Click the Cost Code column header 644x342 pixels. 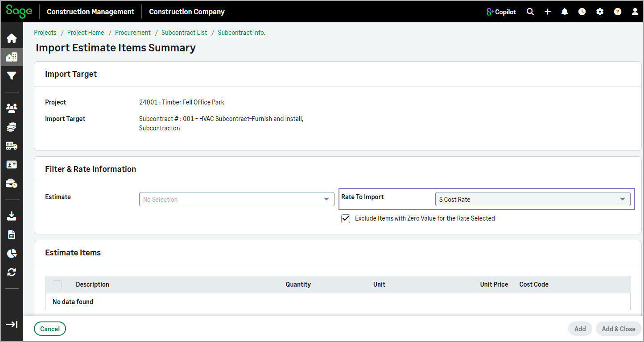tap(534, 284)
